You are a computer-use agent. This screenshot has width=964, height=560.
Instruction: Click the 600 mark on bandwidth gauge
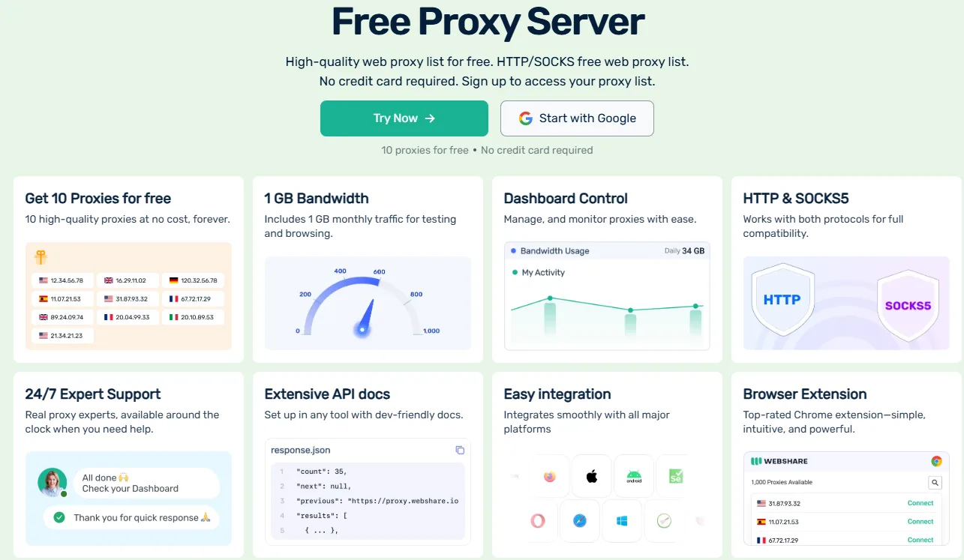[379, 271]
